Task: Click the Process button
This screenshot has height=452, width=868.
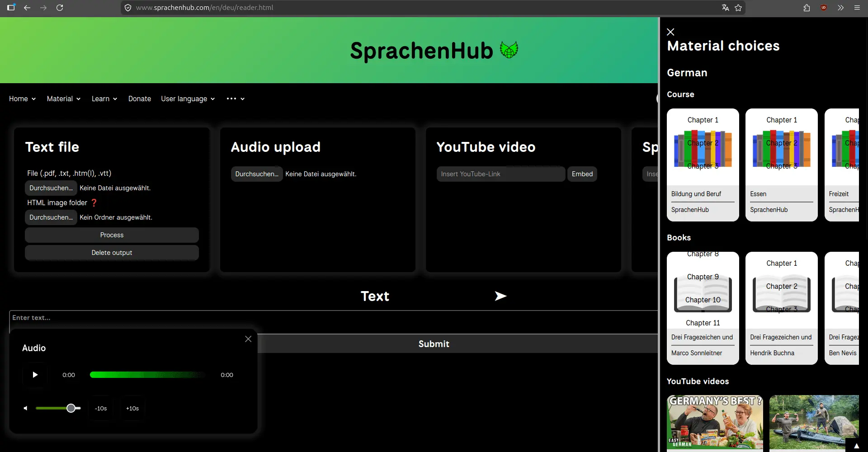Action: point(112,235)
